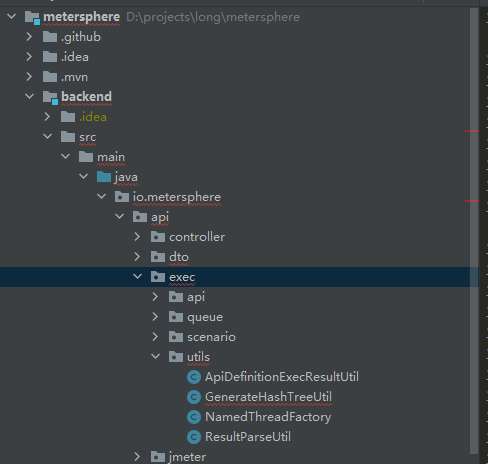Screen dimensions: 488x464
Task: Expand the dto package chevron
Action: (137, 257)
